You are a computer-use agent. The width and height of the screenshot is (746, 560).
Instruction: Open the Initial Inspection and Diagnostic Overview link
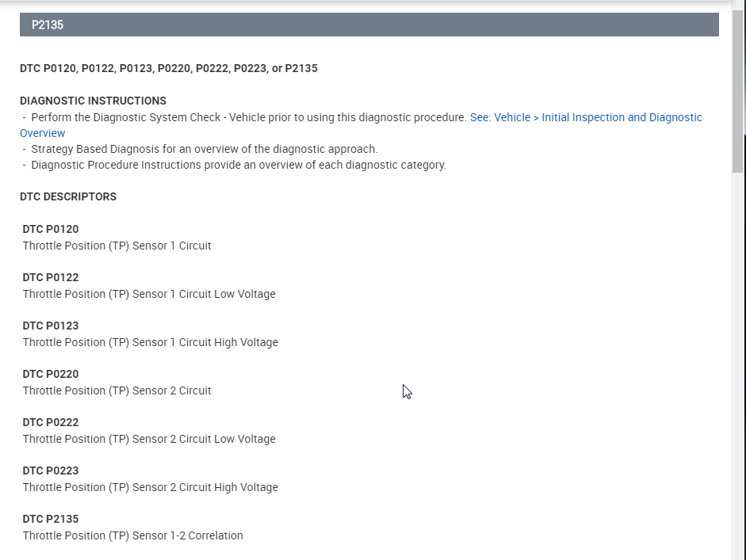click(x=585, y=117)
